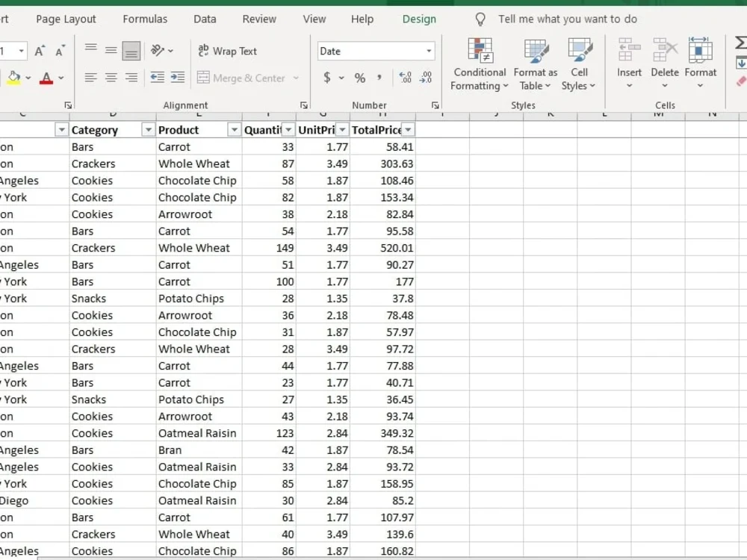
Task: Click Tell me what you want search
Action: click(x=568, y=19)
